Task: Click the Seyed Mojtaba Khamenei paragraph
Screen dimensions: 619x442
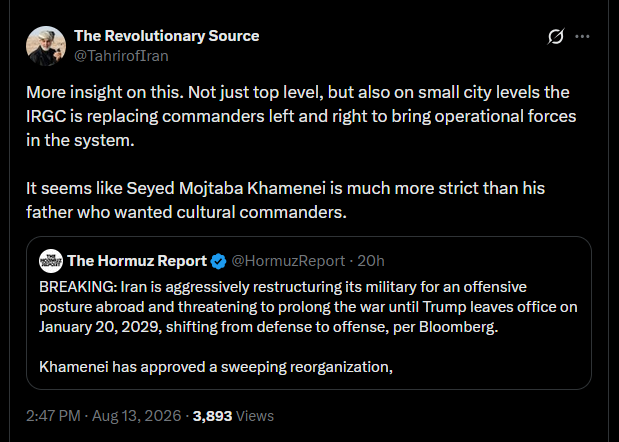Action: pyautogui.click(x=285, y=200)
